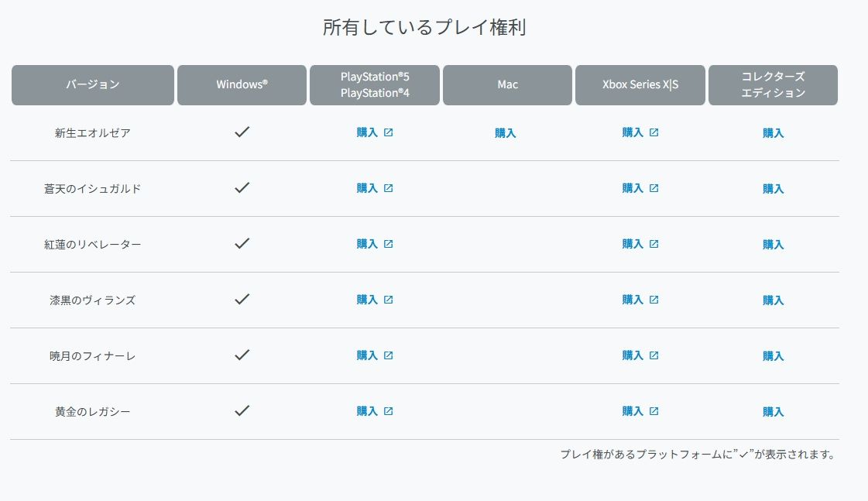Screen dimensions: 868x501
Task: Click external-link icon for 黄金のレガシー PlayStation purchase
Action: 389,411
